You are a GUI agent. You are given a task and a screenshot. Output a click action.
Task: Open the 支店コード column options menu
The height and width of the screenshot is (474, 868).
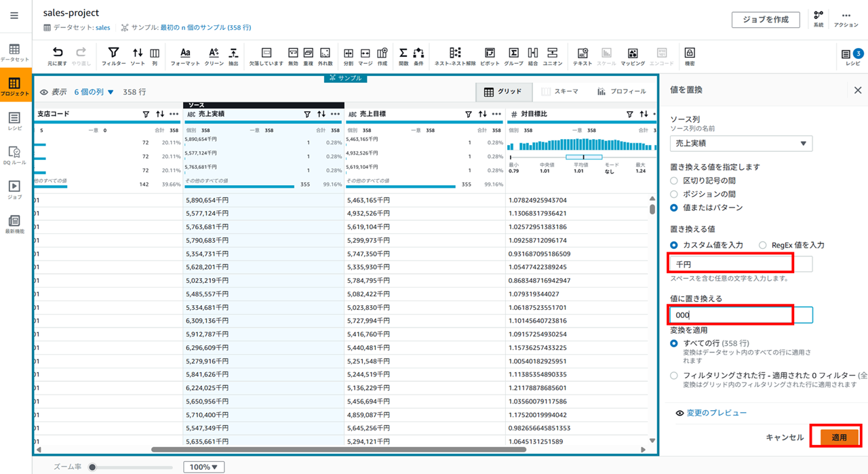174,114
